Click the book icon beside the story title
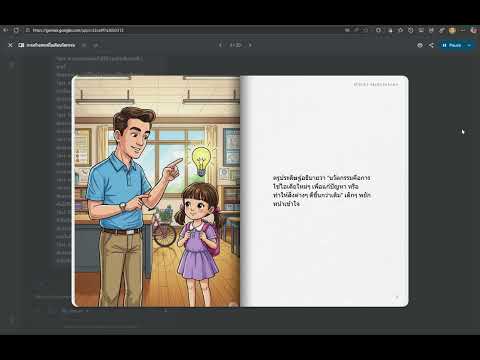Screen dimensions: 480x360 [x=21, y=45]
